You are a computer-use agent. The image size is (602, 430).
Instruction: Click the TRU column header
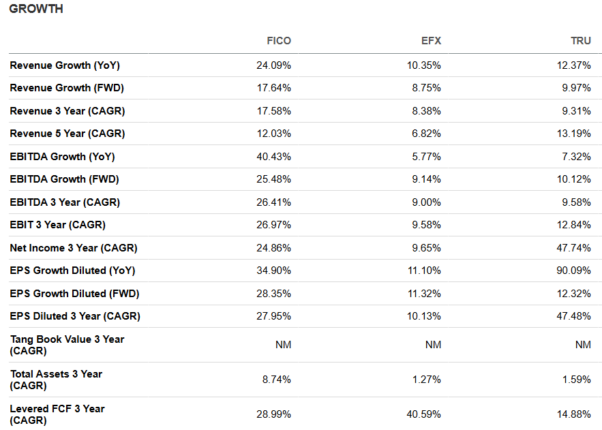(580, 41)
